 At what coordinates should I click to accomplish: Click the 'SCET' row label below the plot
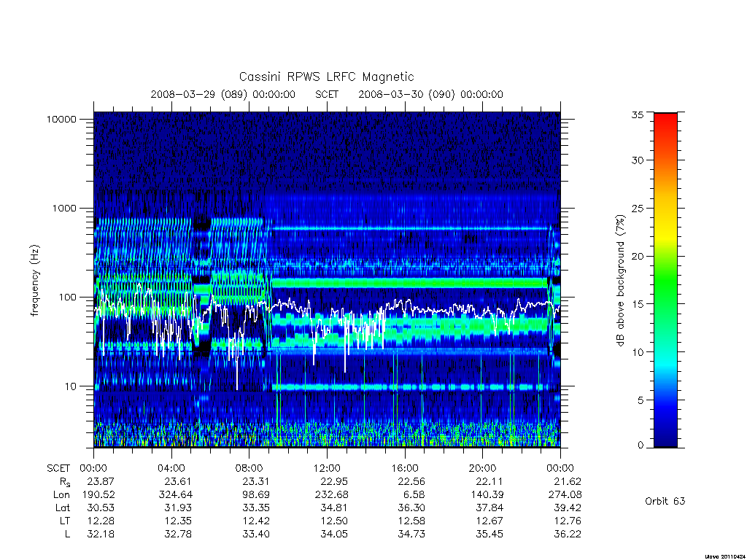[x=58, y=468]
